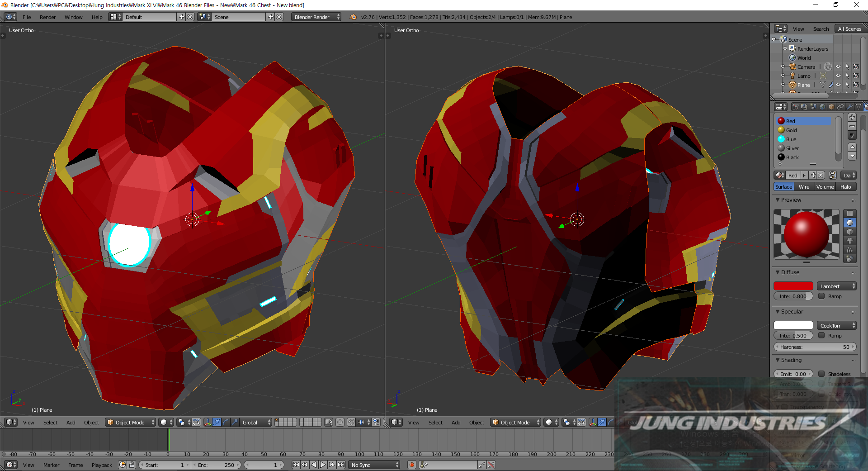This screenshot has height=471, width=868.
Task: Toggle the preview range clock icon in timeline
Action: tap(123, 465)
